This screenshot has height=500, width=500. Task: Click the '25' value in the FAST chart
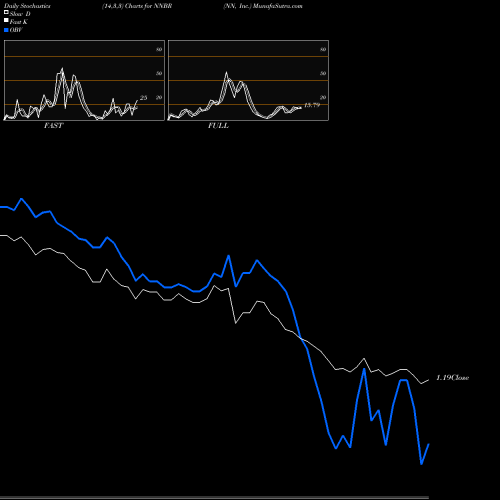143,98
